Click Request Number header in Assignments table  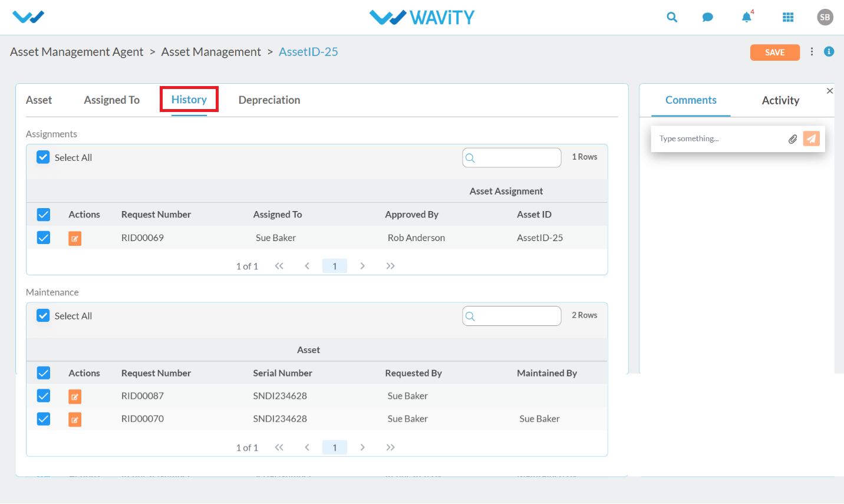pos(156,215)
